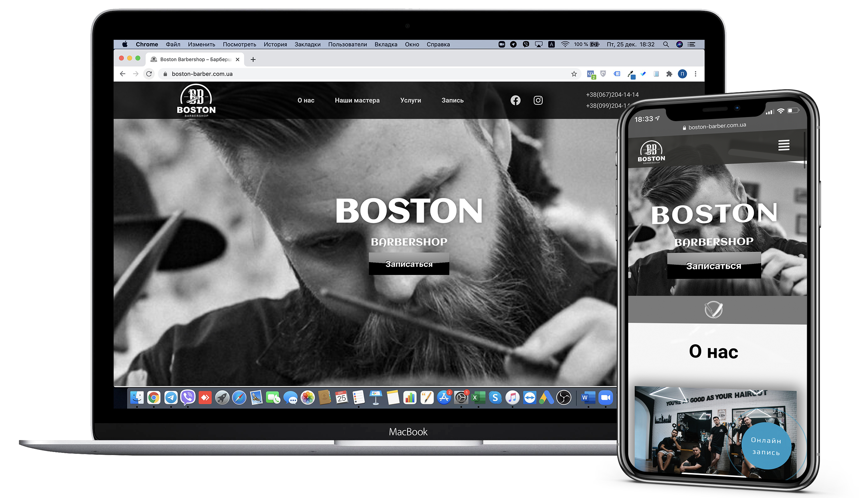The image size is (868, 498).
Task: Open Wi-Fi status menu
Action: (565, 44)
